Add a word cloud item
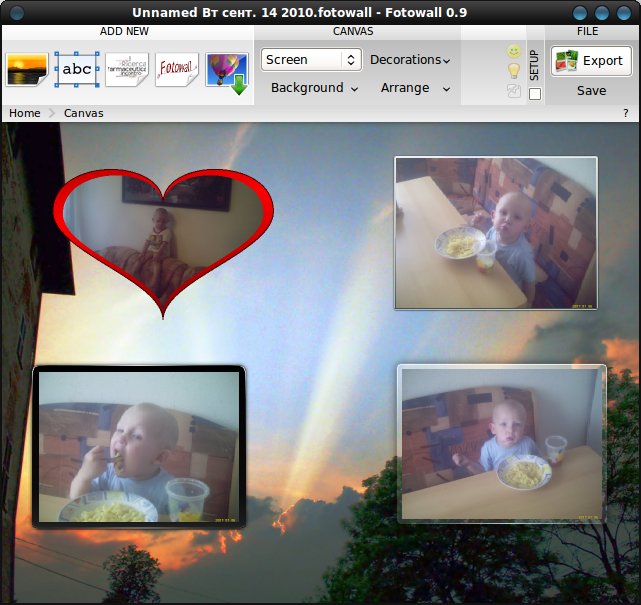The height and width of the screenshot is (605, 641). 127,69
